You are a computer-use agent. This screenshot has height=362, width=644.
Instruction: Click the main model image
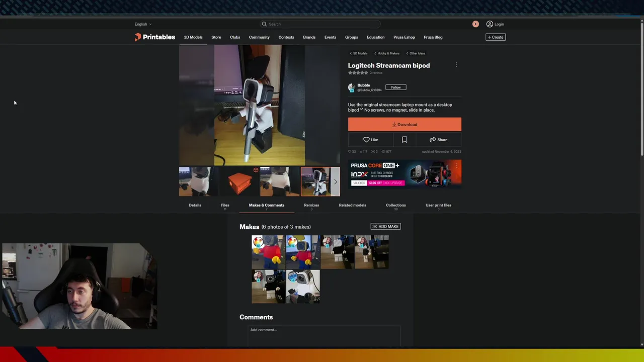260,105
